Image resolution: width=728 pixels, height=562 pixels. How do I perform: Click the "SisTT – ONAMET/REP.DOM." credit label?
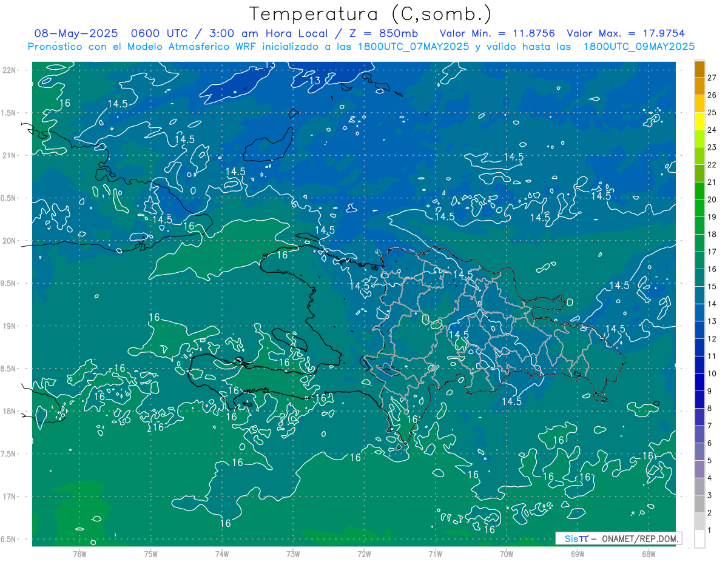(618, 538)
